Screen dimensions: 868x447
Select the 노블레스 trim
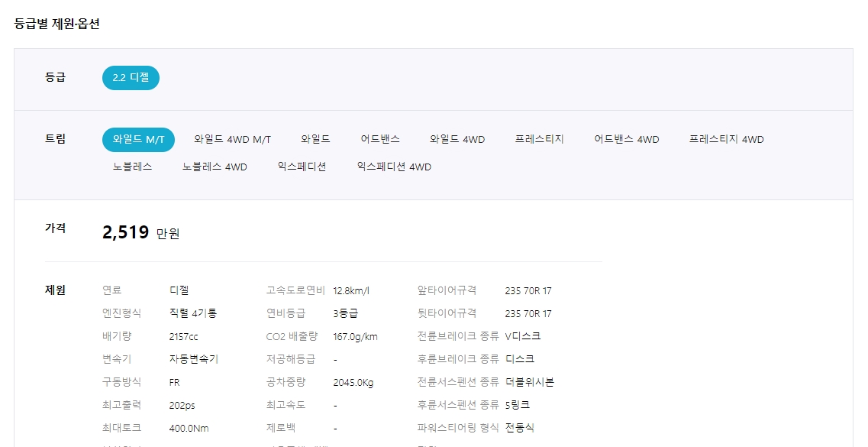[x=133, y=167]
